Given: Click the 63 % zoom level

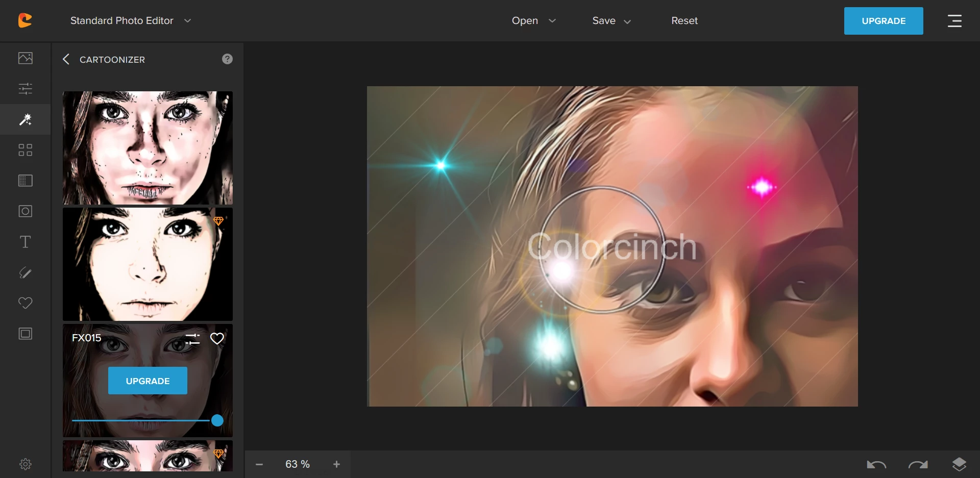Looking at the screenshot, I should tap(298, 464).
